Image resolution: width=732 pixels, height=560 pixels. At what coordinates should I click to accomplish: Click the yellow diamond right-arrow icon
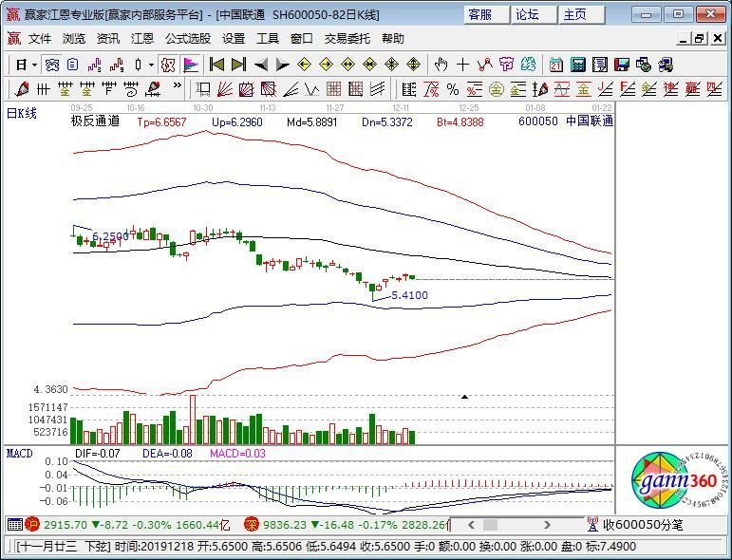point(327,65)
